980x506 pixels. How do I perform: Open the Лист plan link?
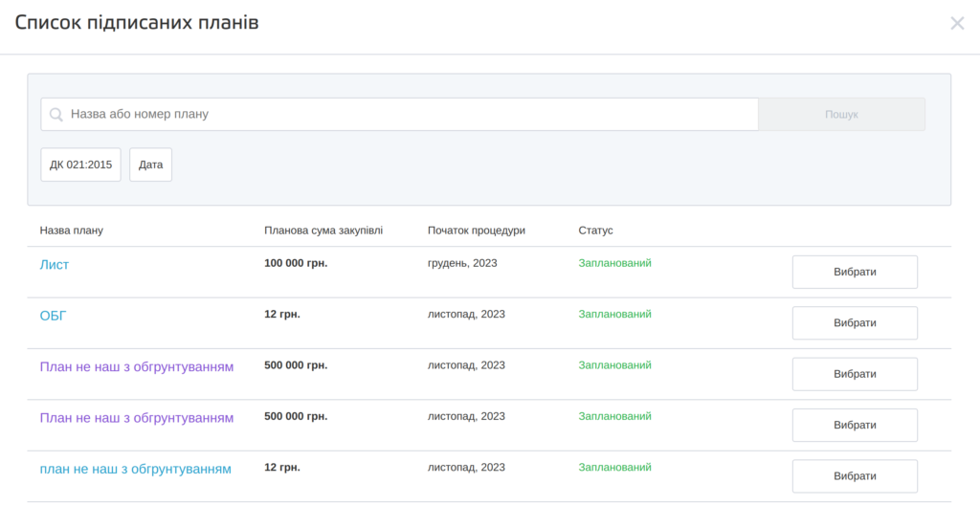pyautogui.click(x=55, y=265)
